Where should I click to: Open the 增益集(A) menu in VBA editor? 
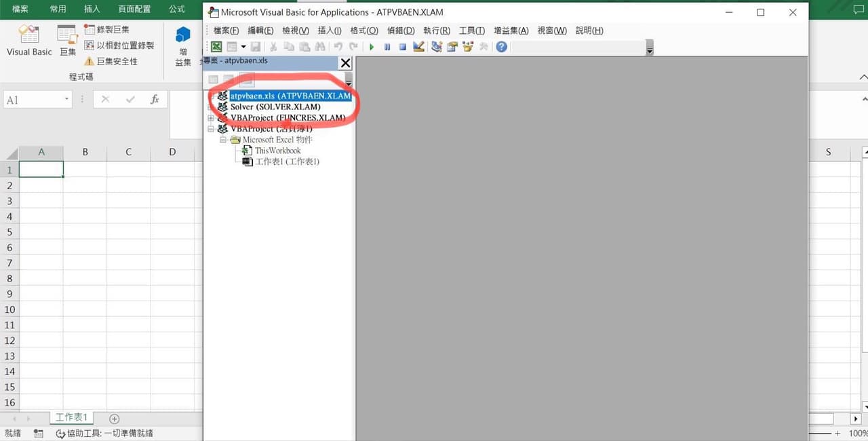click(511, 31)
